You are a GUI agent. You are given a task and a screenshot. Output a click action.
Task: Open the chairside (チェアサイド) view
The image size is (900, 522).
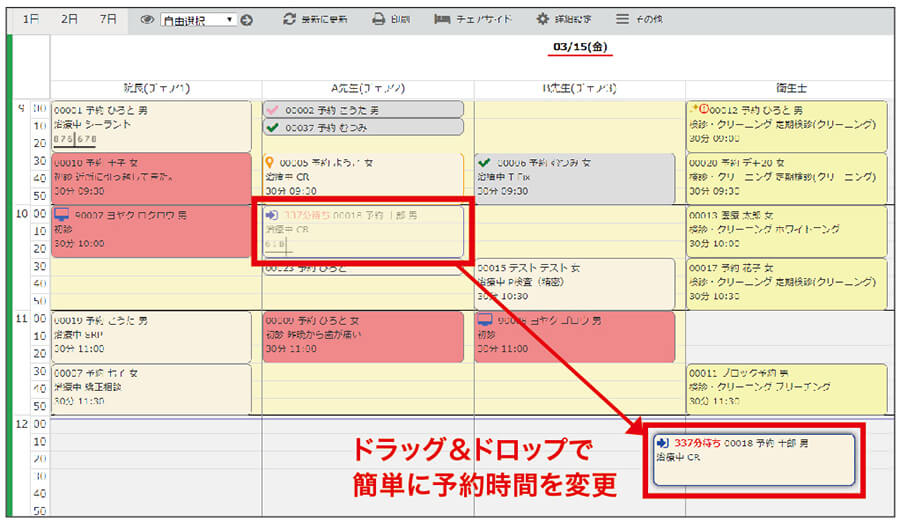[443, 19]
